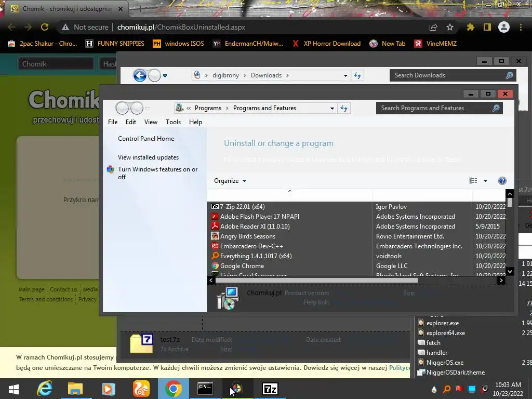Image resolution: width=532 pixels, height=399 pixels.
Task: Expand Programs and Features address dropdown
Action: coord(332,108)
